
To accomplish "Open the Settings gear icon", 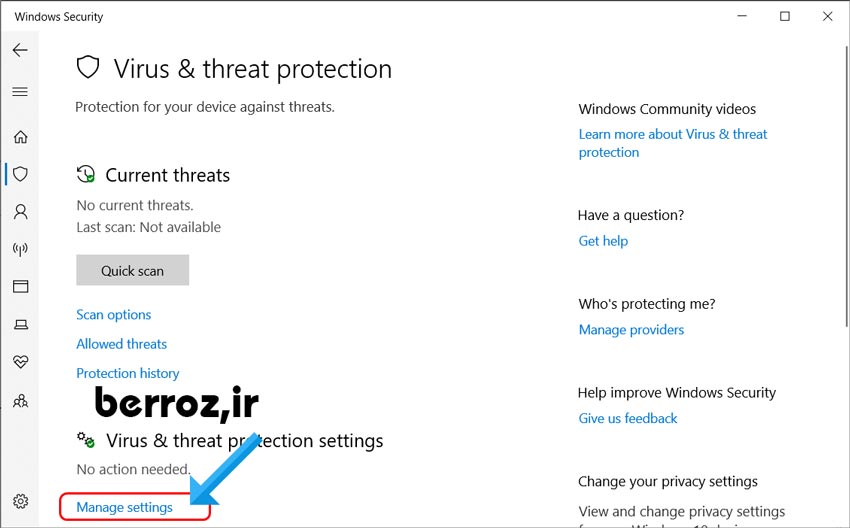I will (20, 501).
